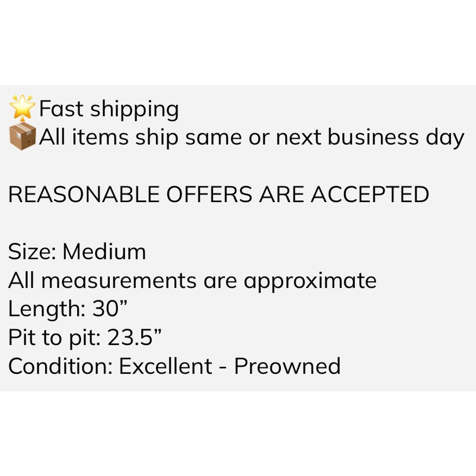Click the words 'next business day'
476x476 pixels.
point(370,137)
